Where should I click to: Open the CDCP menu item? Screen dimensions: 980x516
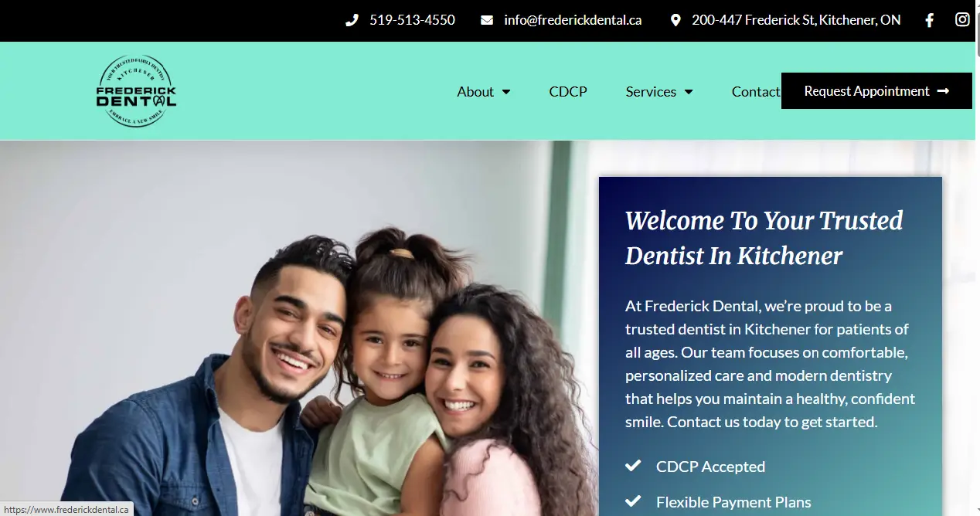568,91
